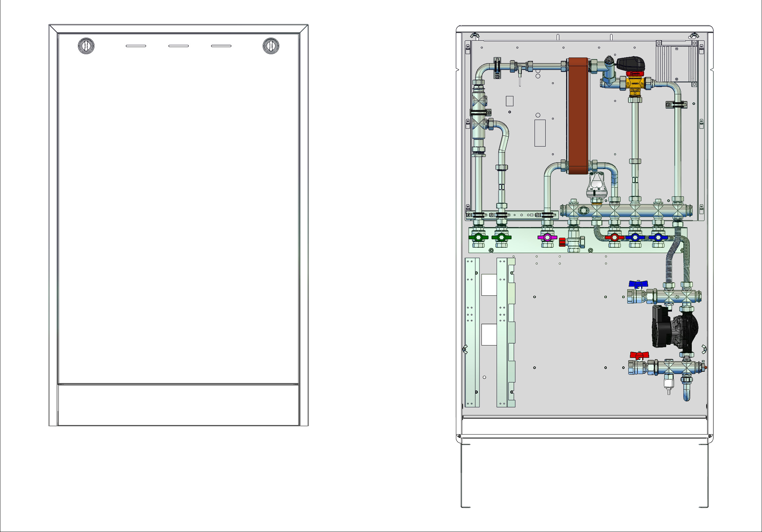Click the tall rectangular cutout on back plate
This screenshot has height=532, width=762.
(x=540, y=133)
